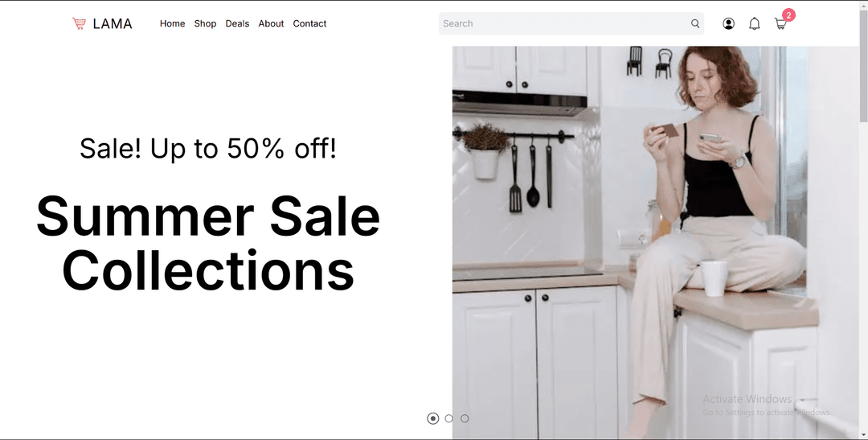
Task: Go to the Home nav link
Action: click(x=172, y=23)
